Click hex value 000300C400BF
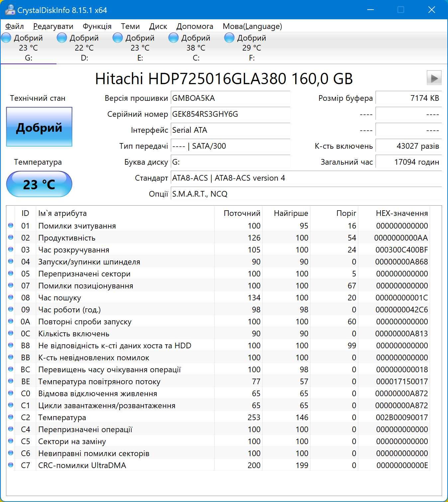Image resolution: width=448 pixels, height=502 pixels. pyautogui.click(x=402, y=250)
